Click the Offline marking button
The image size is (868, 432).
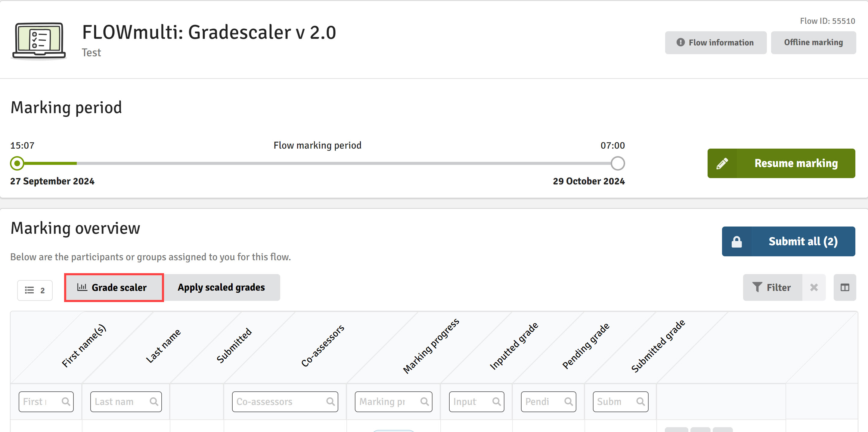813,42
